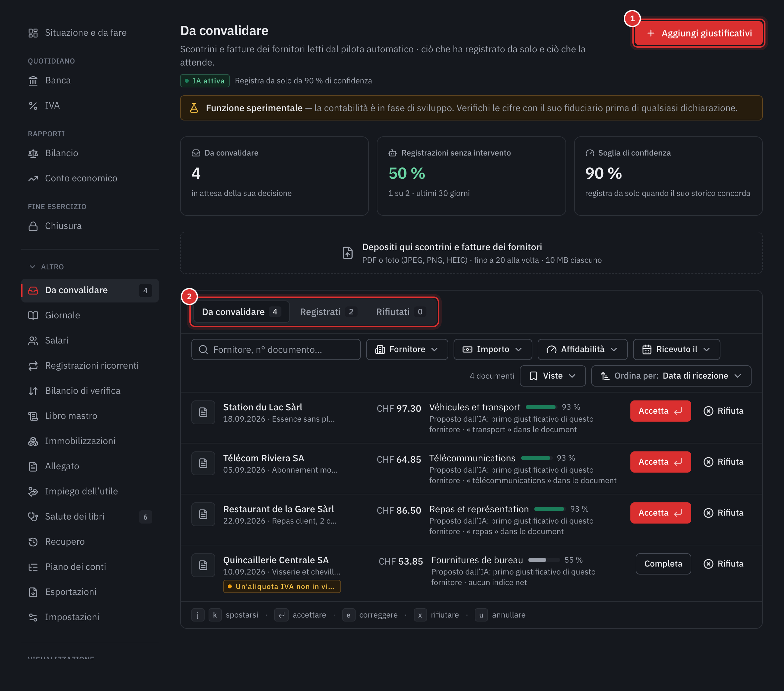Collapse the ALTRO sidebar section
Screen dimensions: 784x691
46,266
